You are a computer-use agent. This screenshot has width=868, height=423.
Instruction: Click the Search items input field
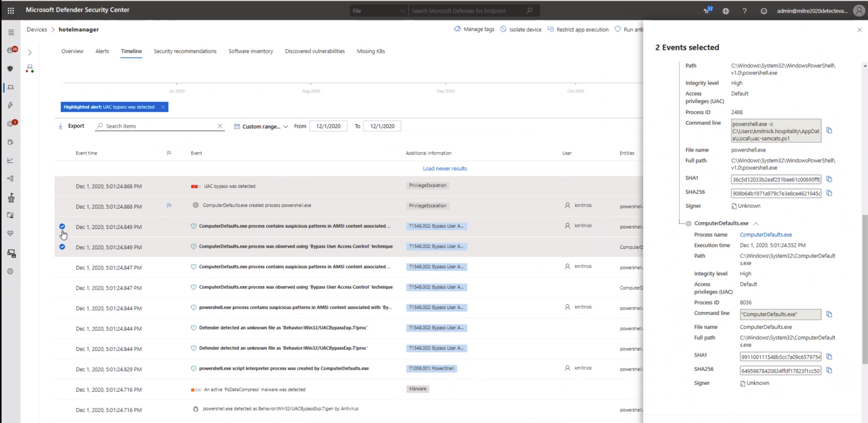coord(160,126)
